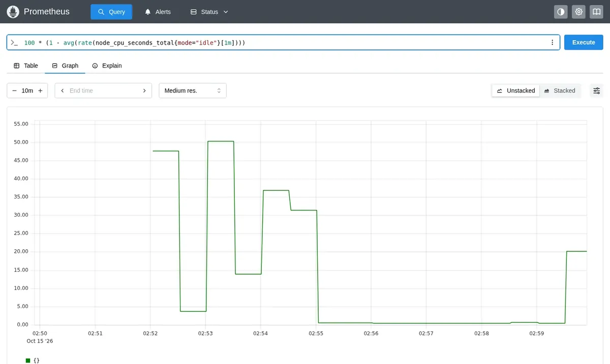The image size is (610, 364).
Task: Click the PromQL expression input field
Action: pyautogui.click(x=283, y=43)
